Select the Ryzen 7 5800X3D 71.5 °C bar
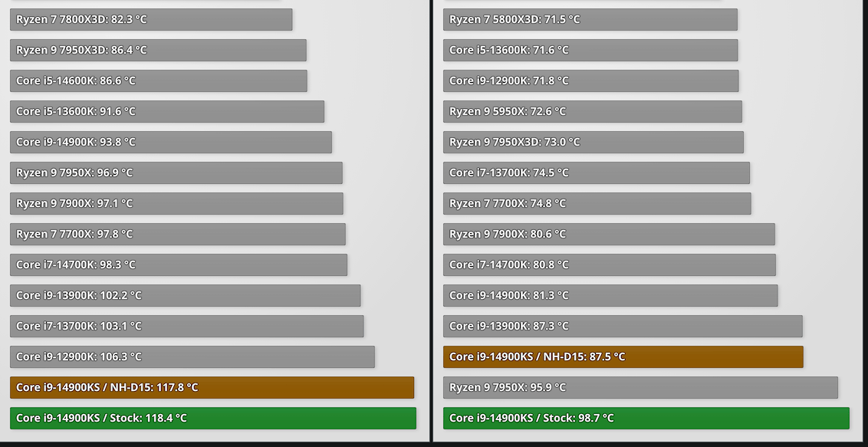 590,19
